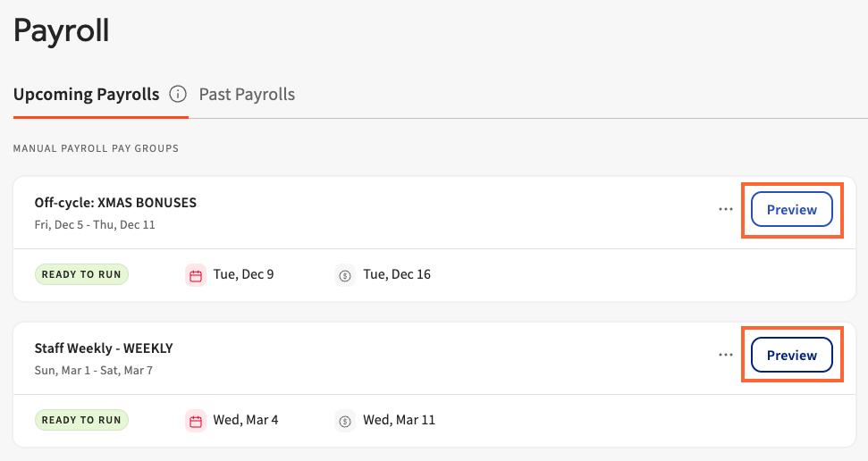868x461 pixels.
Task: Click the Fri, Dec 5 - Thu, Dec 11 period
Action: (x=95, y=224)
